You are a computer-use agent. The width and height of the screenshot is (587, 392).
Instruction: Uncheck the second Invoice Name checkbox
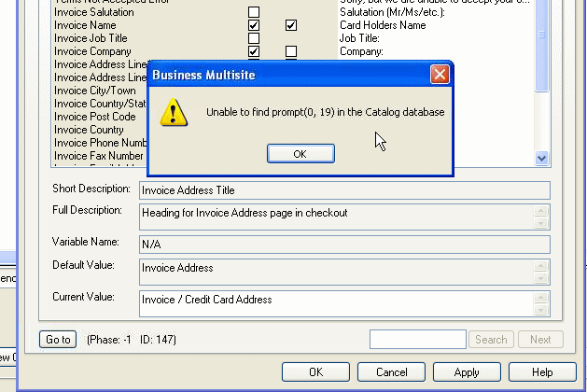click(x=291, y=25)
